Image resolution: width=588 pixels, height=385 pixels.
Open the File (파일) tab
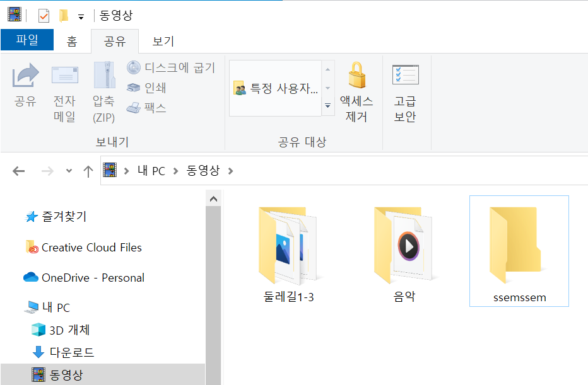(27, 40)
